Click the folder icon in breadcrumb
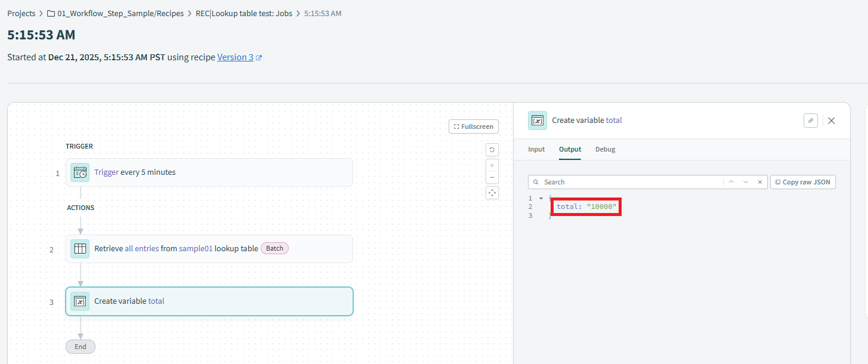Screen dimensions: 868x364 click(51, 13)
